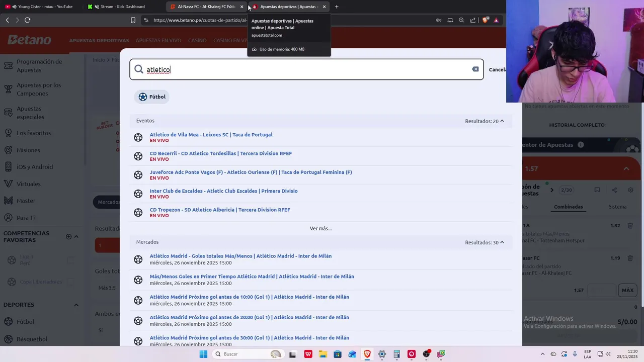Open Inter Club de Escaldes - Atletic Club Escaldes
The width and height of the screenshot is (644, 362).
coord(223,191)
